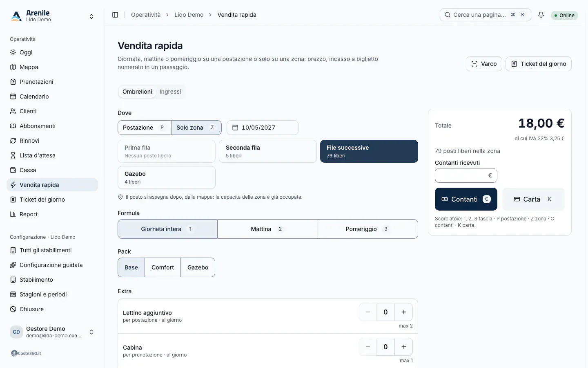
Task: Click the Arenile logo icon
Action: (x=16, y=16)
